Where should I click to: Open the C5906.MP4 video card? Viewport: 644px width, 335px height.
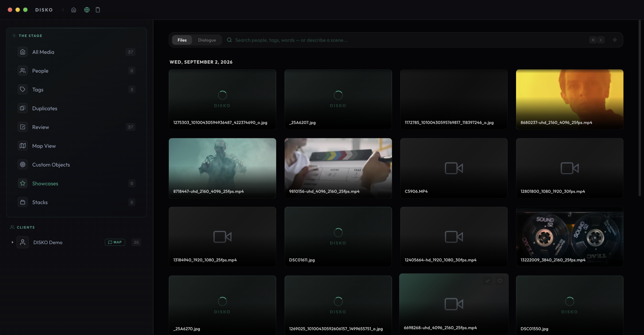point(454,168)
